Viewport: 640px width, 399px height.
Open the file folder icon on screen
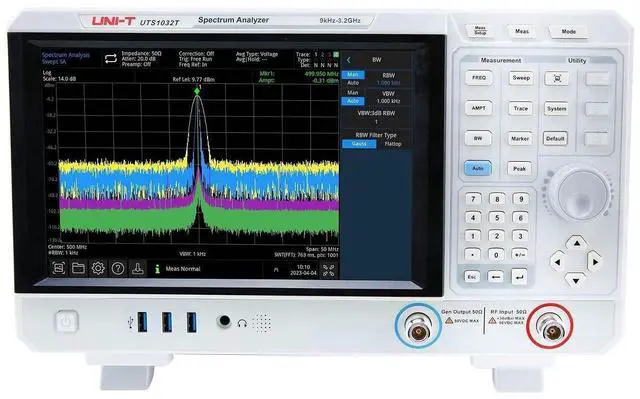[x=78, y=268]
